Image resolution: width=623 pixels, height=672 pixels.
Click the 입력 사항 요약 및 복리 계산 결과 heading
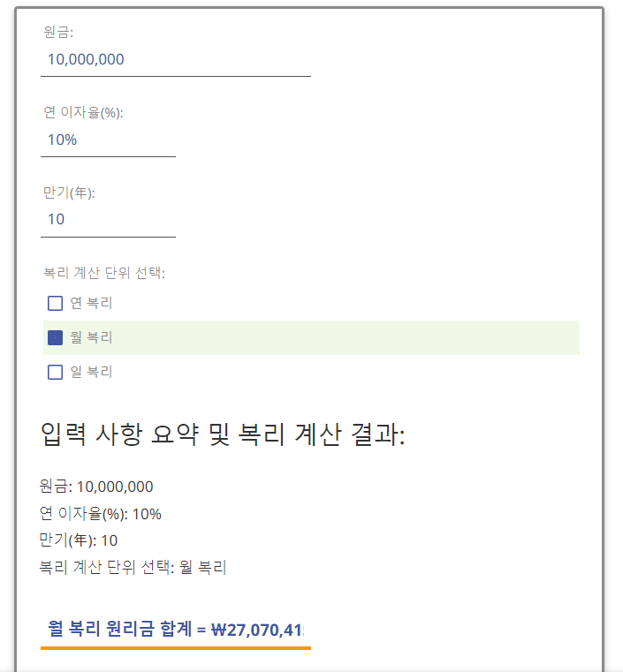click(x=223, y=435)
